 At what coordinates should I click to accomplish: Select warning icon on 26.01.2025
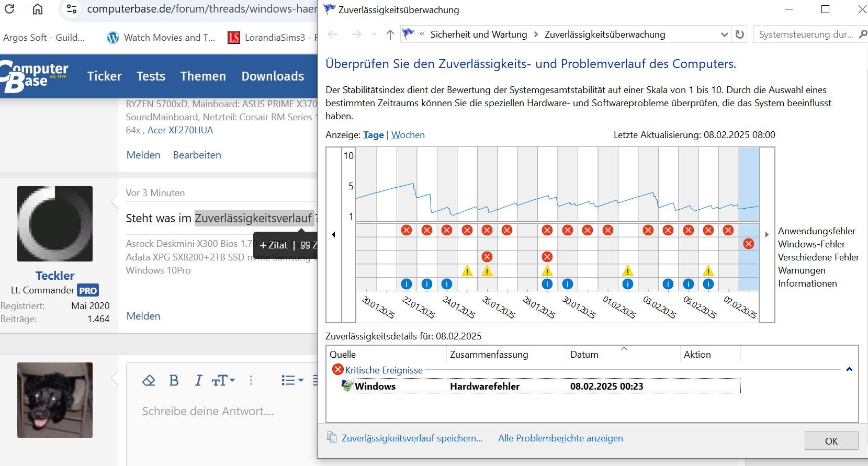(x=487, y=271)
